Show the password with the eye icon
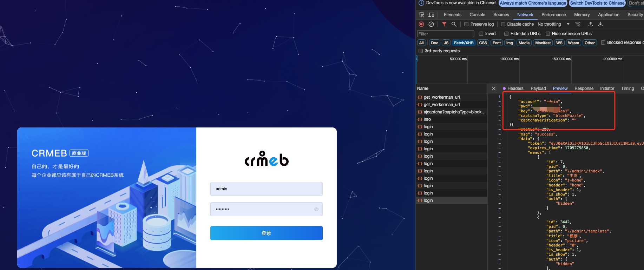Image resolution: width=644 pixels, height=270 pixels. click(x=316, y=209)
